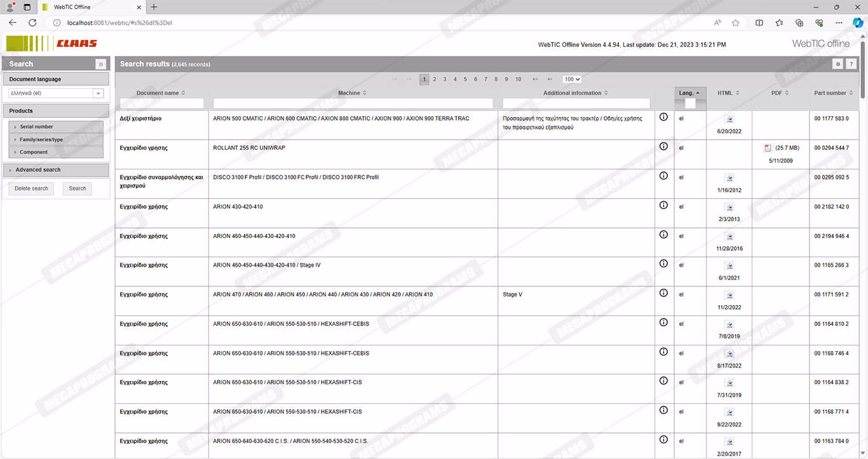This screenshot has height=459, width=868.
Task: Click the Machine filter input field
Action: point(353,103)
